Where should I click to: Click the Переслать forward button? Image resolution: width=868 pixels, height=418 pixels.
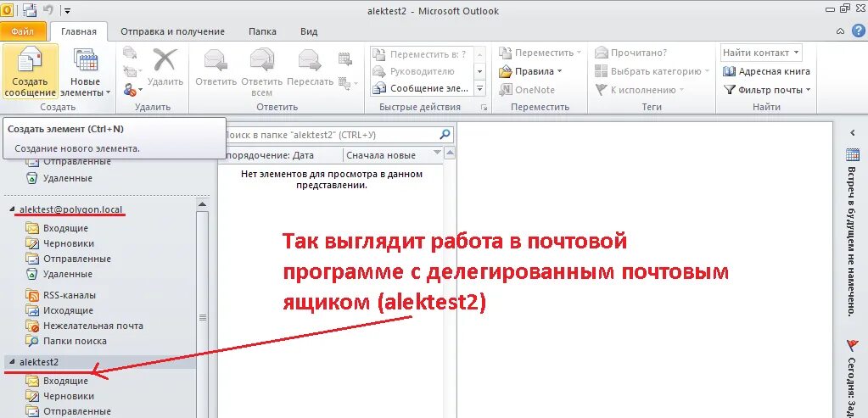point(310,68)
